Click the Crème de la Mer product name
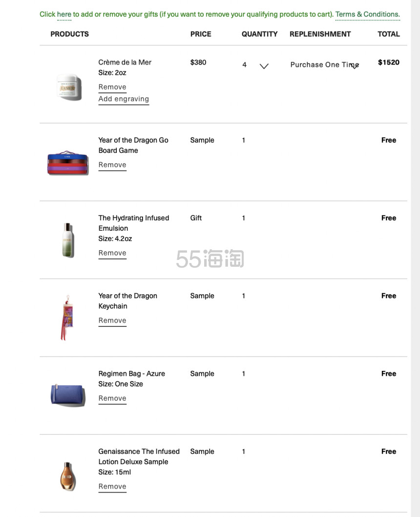 pos(125,63)
